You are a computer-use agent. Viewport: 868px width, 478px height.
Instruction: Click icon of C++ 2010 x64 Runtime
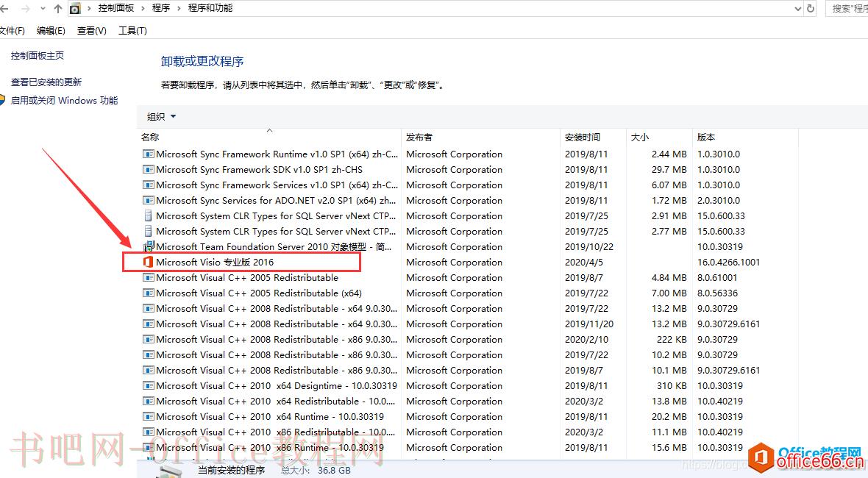pos(148,416)
